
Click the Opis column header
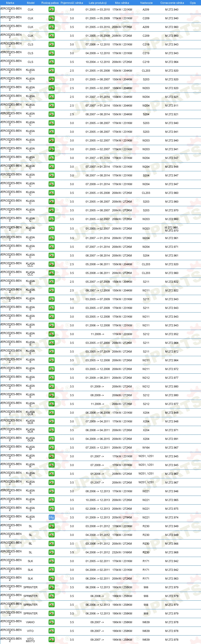pos(193,3)
